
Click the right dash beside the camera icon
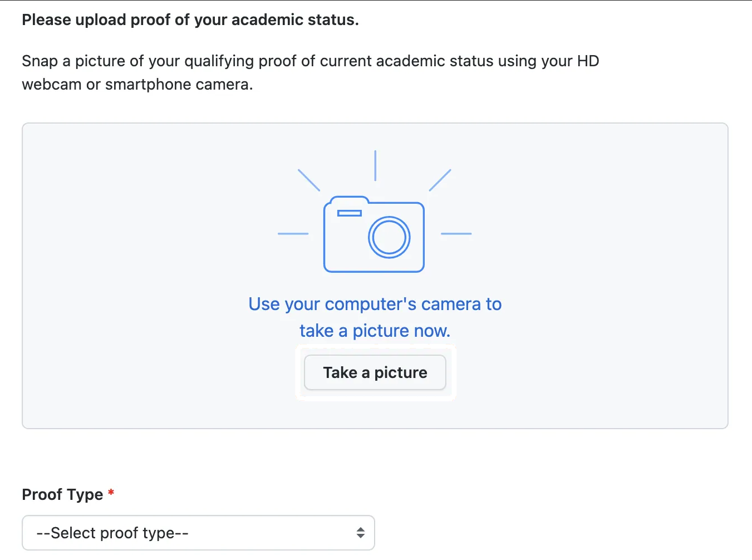(x=456, y=234)
